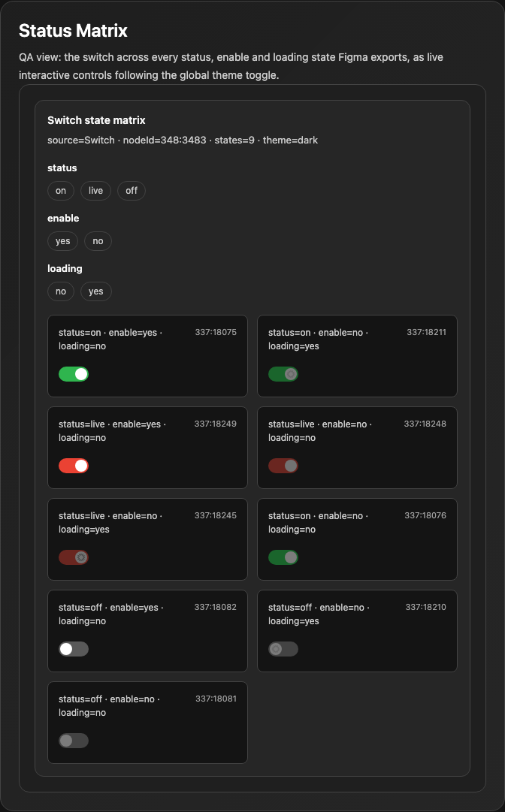Toggle the status=off enable=yes loading=no switch
Viewport: 505px width, 812px height.
click(74, 649)
